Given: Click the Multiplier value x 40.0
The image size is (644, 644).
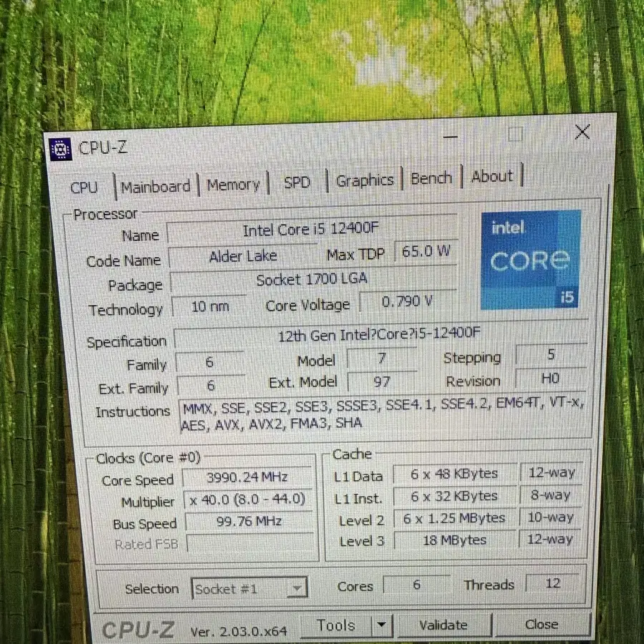Looking at the screenshot, I should coord(248,499).
